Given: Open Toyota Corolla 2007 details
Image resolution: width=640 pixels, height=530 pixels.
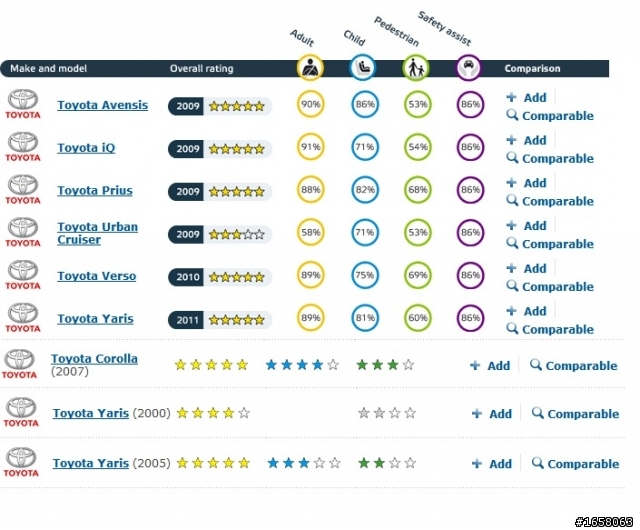Looking at the screenshot, I should (x=94, y=359).
